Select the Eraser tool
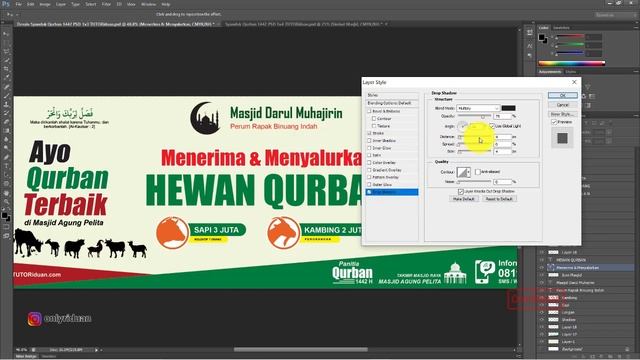 click(x=6, y=122)
